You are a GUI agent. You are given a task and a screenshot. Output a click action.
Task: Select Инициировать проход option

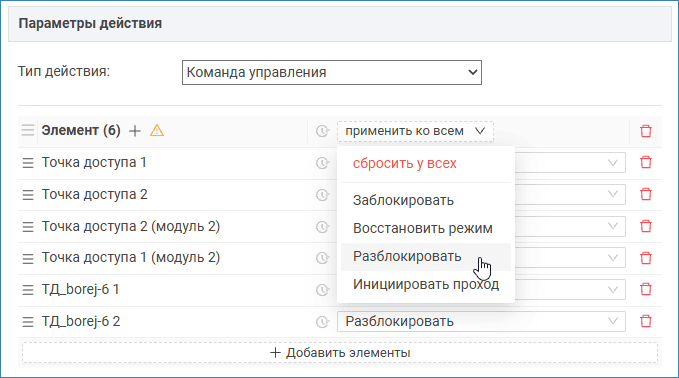coord(426,284)
